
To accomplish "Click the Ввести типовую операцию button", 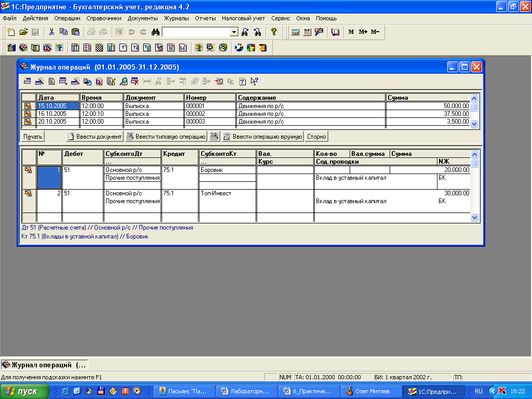I will pos(166,137).
